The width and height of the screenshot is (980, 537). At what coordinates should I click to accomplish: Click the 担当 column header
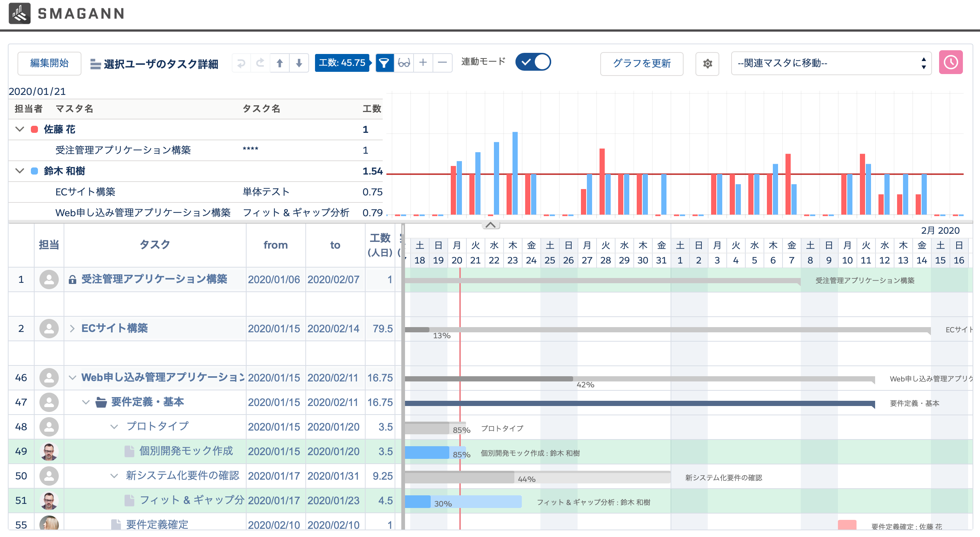point(49,245)
